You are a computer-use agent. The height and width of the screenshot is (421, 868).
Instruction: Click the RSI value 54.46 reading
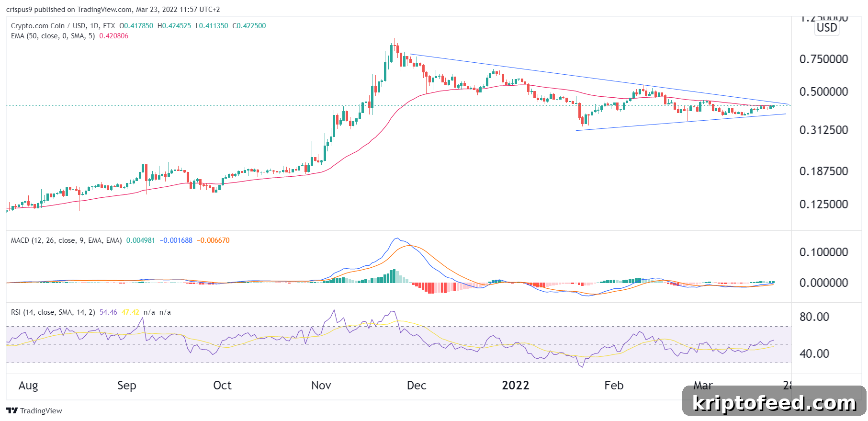click(108, 312)
